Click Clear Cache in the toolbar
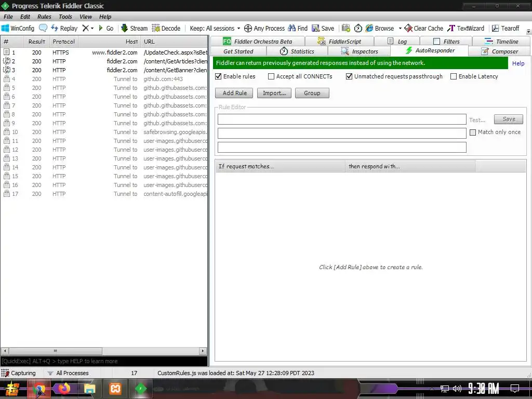532x399 pixels. click(424, 28)
